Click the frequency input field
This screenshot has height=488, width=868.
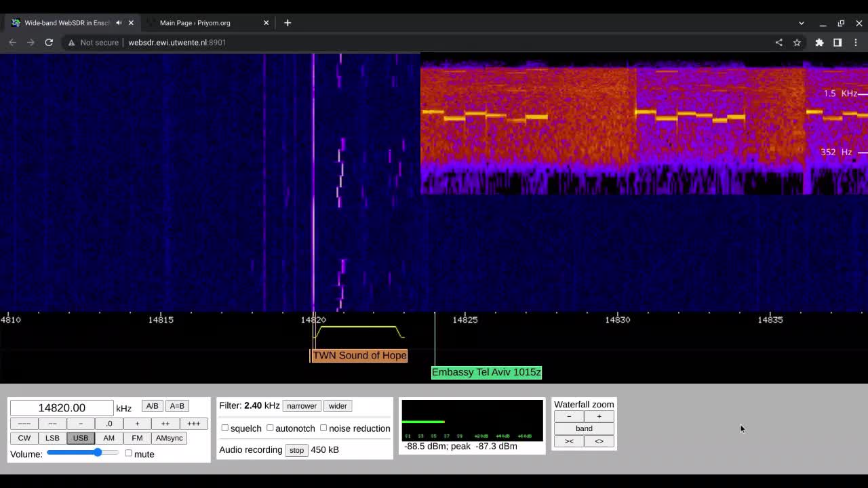click(62, 407)
